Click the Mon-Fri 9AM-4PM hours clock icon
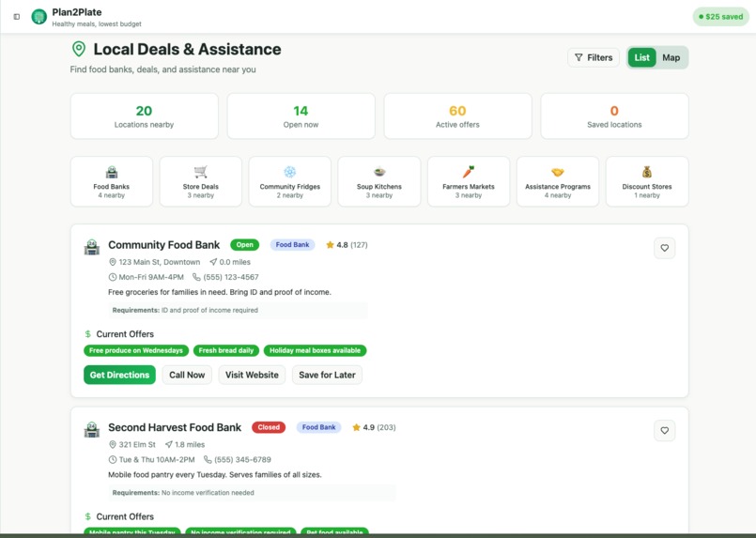Image resolution: width=756 pixels, height=538 pixels. 113,277
